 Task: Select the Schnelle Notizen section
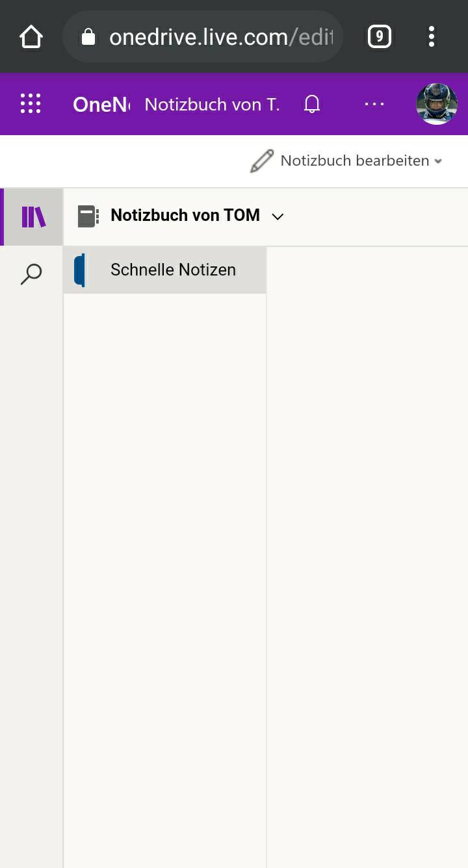pos(173,270)
